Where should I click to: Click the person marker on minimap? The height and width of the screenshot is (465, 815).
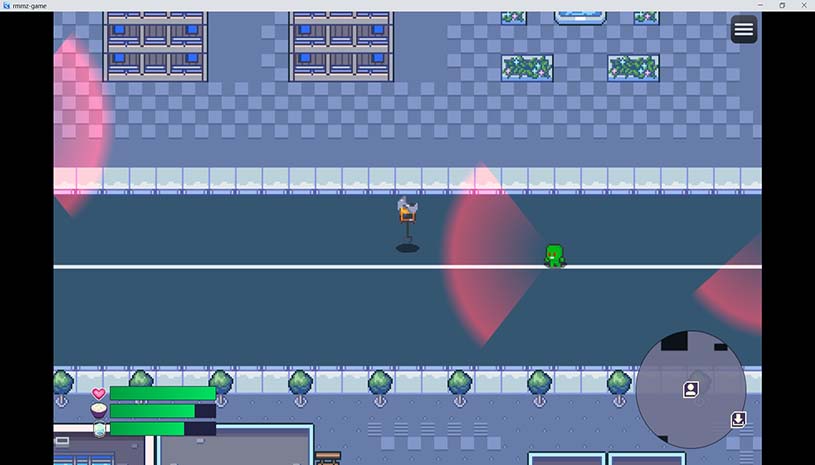point(690,390)
